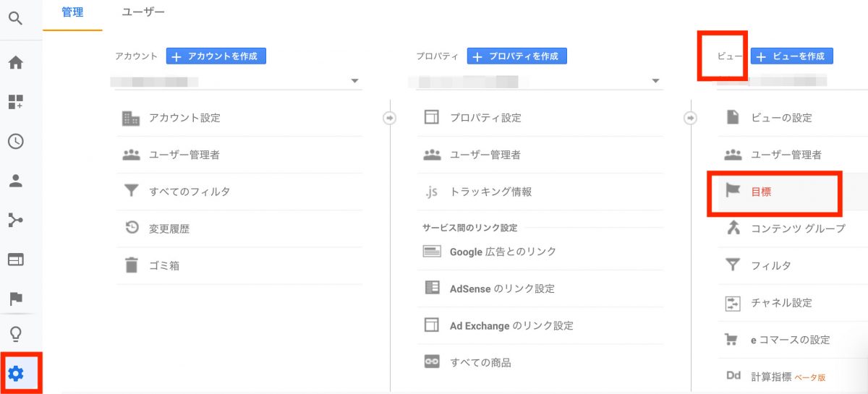The height and width of the screenshot is (394, 868).
Task: Click the document icon beside ビューの設定
Action: pos(732,118)
